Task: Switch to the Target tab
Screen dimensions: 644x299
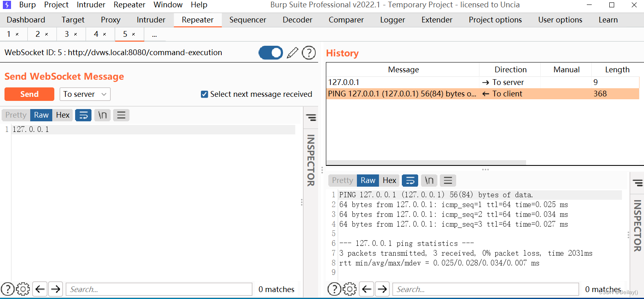Action: [73, 20]
